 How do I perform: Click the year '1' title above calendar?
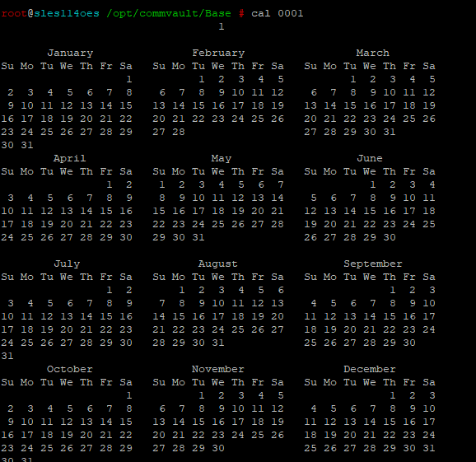pyautogui.click(x=222, y=26)
